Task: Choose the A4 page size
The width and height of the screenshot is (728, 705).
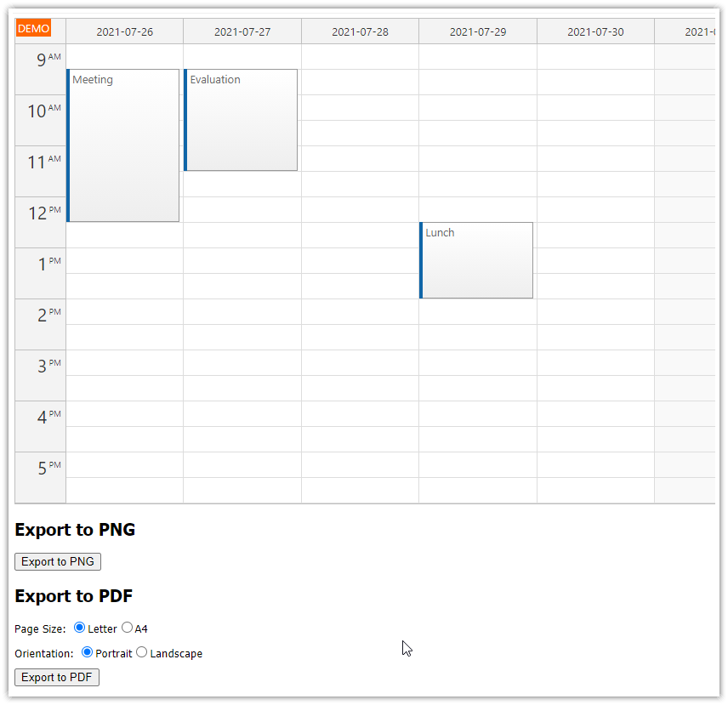Action: point(127,628)
